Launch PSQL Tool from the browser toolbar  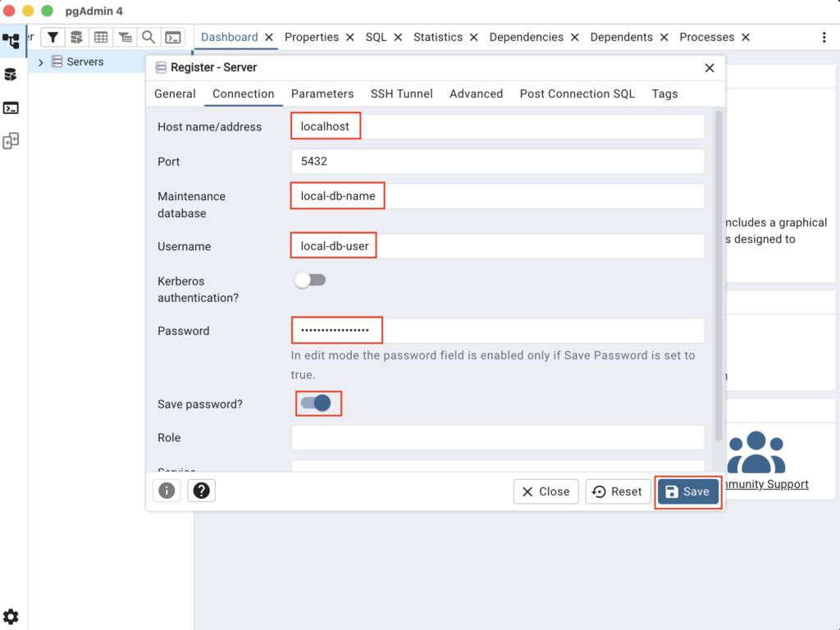172,37
